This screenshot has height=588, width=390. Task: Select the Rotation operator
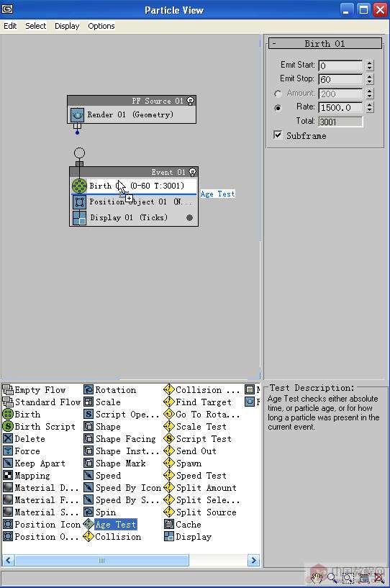(110, 390)
